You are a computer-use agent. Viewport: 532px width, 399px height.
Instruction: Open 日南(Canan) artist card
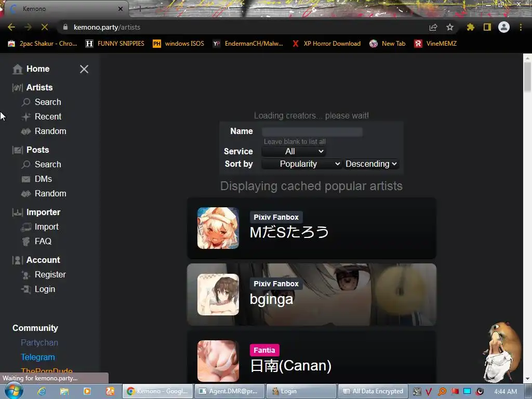click(x=312, y=357)
